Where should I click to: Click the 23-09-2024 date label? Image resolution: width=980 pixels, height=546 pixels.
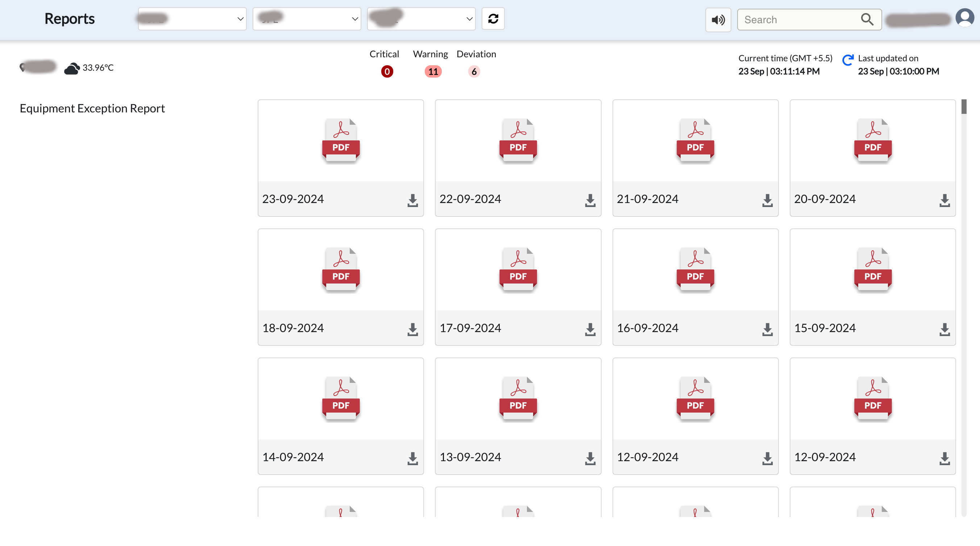293,199
